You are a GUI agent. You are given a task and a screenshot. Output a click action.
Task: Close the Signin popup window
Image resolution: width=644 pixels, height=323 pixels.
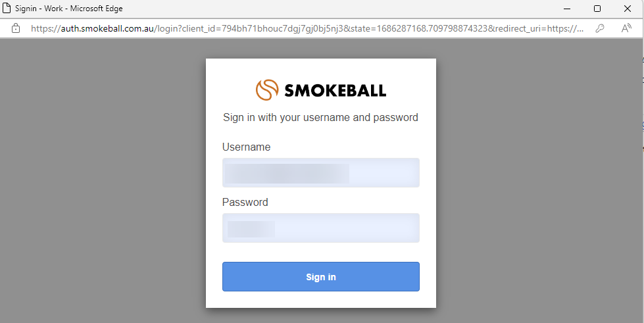click(628, 9)
